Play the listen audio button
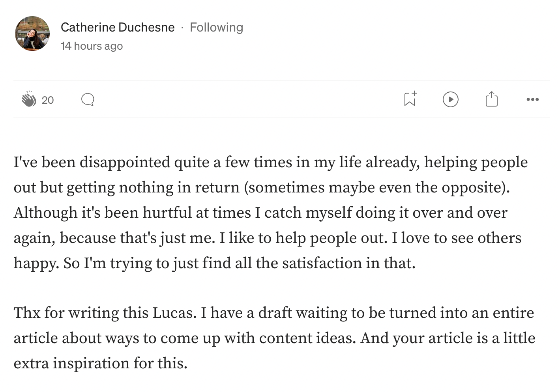This screenshot has width=558, height=392. [450, 99]
